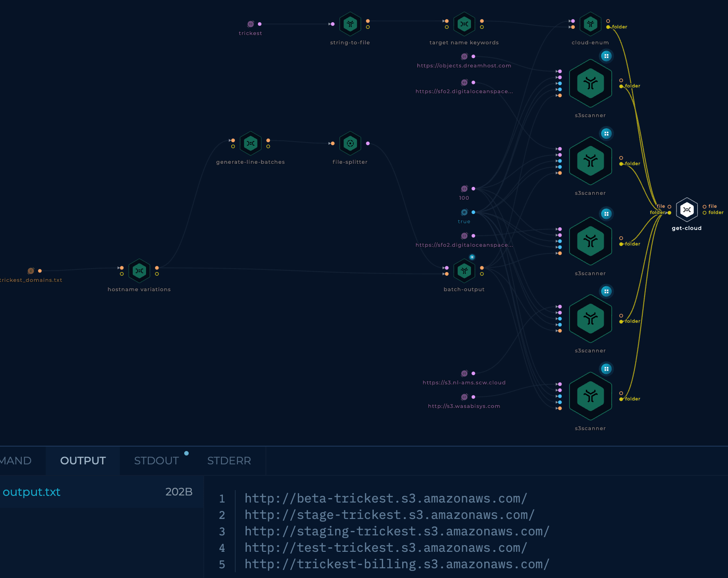The height and width of the screenshot is (578, 728).
Task: Click the file-splitter node icon
Action: click(x=350, y=143)
